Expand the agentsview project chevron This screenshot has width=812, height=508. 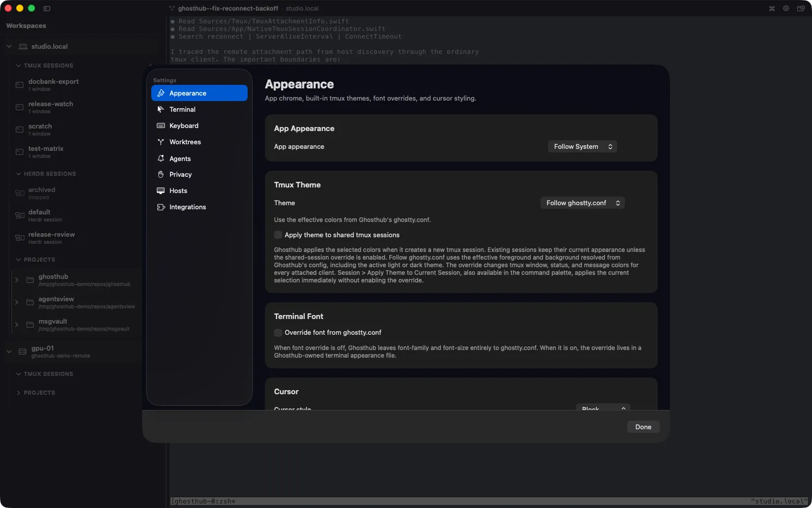click(x=17, y=302)
